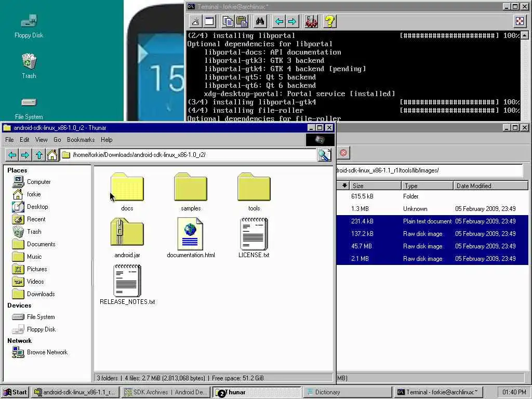Click Floppy Disk desktop icon
The width and height of the screenshot is (532, 399).
(x=29, y=26)
